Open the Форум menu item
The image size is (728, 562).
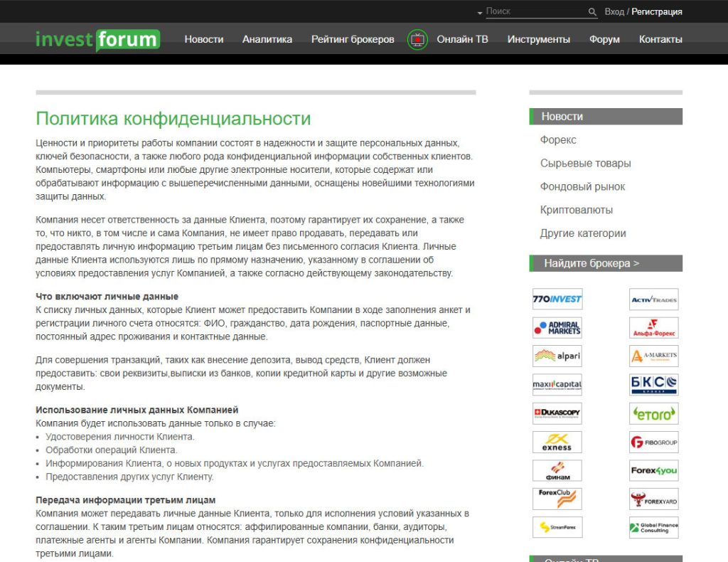point(604,39)
